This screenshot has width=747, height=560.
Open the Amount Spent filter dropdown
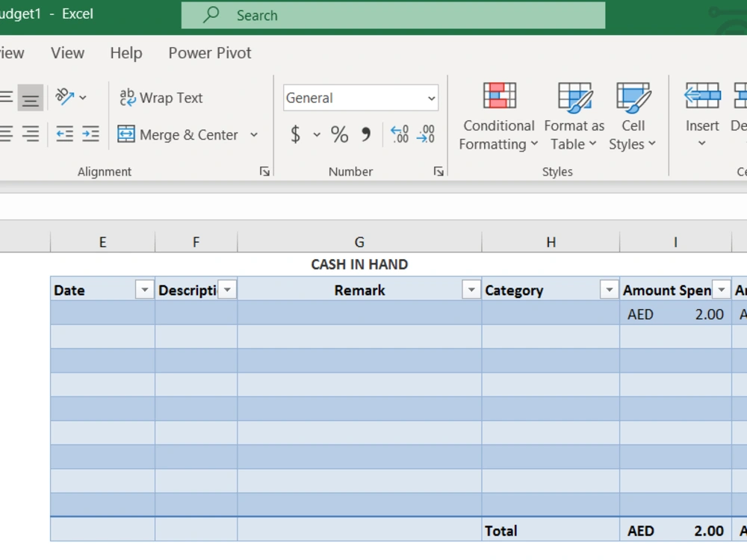[x=722, y=290]
